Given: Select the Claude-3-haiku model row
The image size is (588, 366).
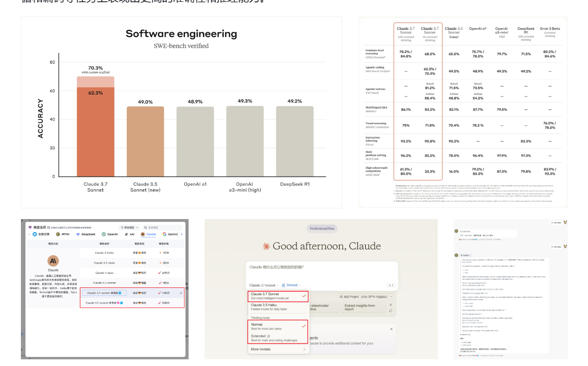Looking at the screenshot, I should pos(133,253).
